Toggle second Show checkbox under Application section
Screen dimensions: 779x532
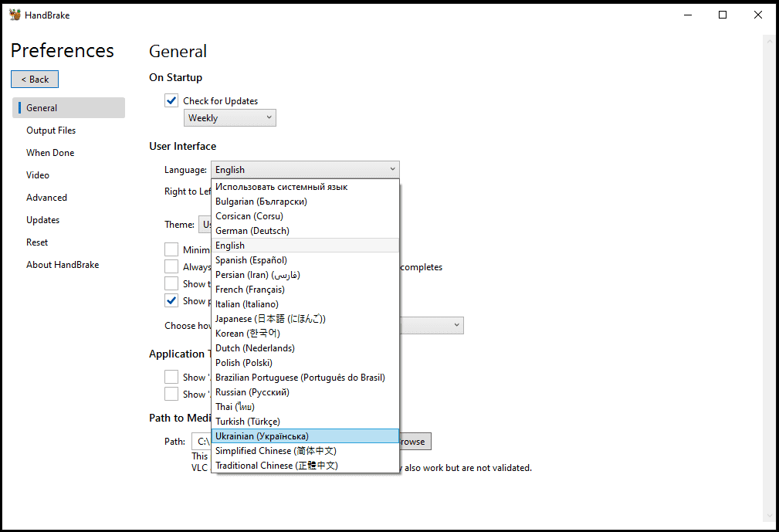[x=171, y=394]
